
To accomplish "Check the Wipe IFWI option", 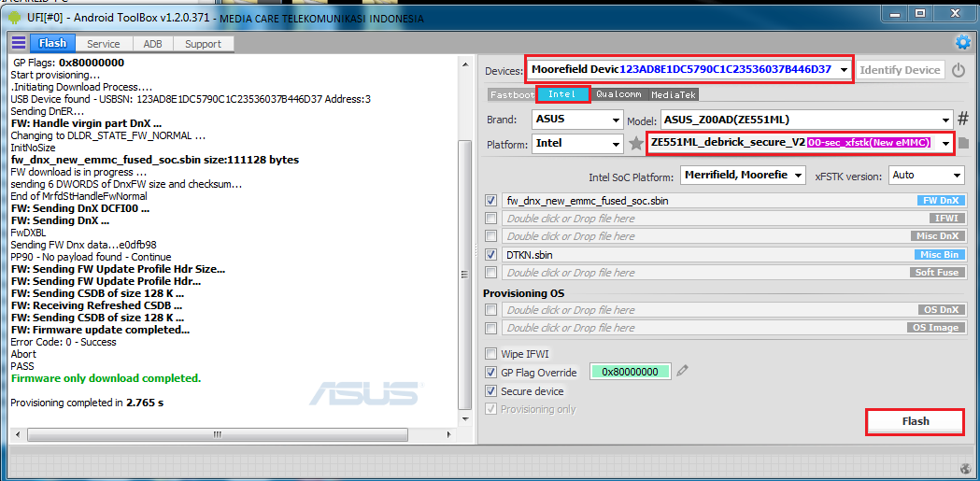I will [x=491, y=354].
